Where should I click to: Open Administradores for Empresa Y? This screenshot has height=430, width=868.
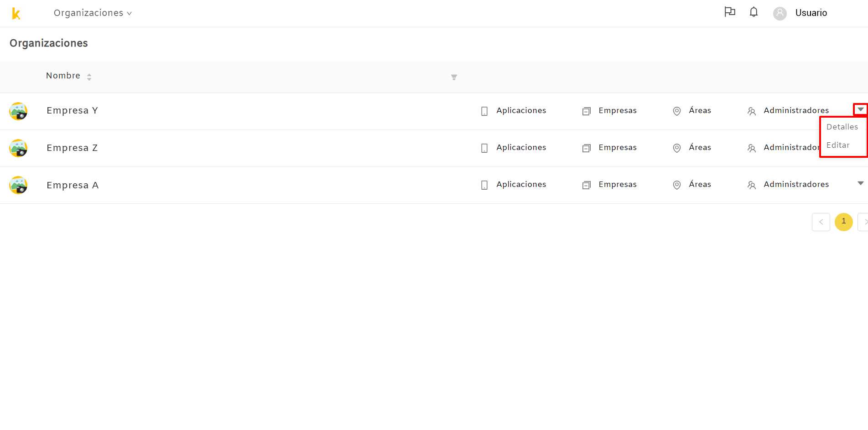click(x=788, y=111)
